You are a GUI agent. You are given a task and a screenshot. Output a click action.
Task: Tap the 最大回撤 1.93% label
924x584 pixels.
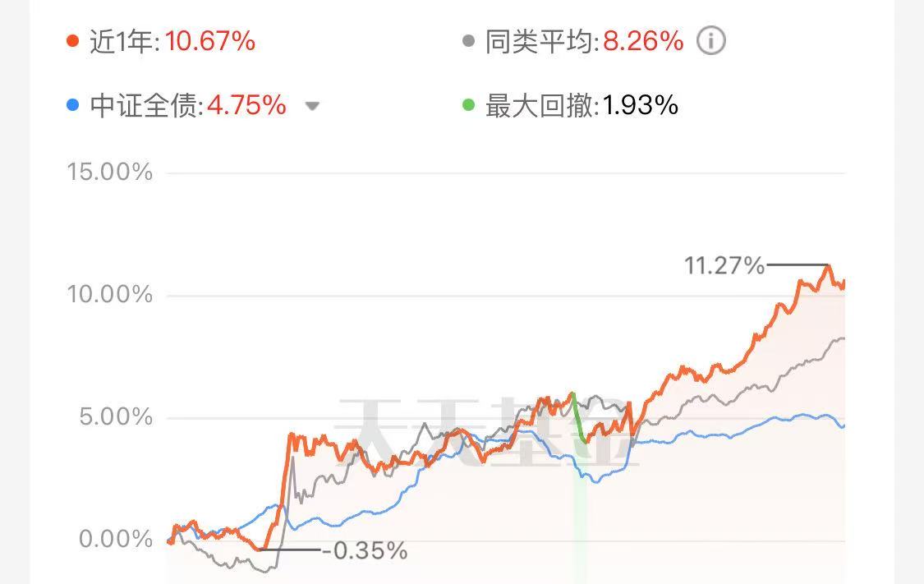(582, 105)
